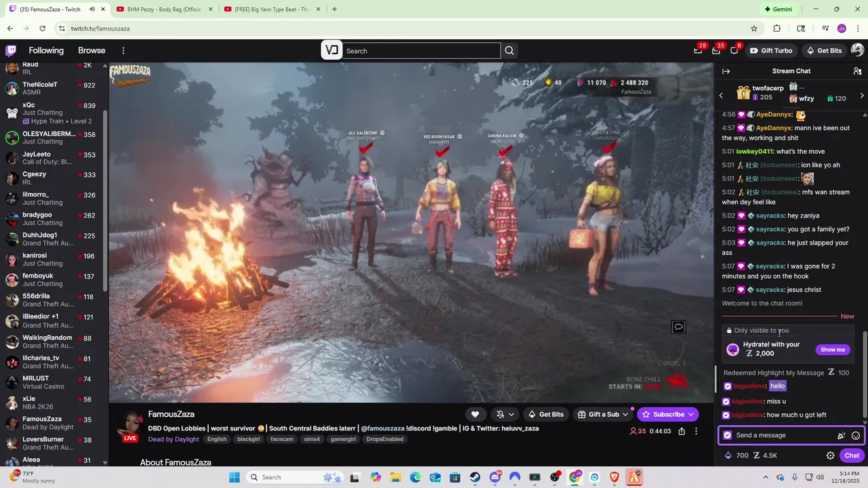Select xQc channel in sidebar

[x=53, y=113]
